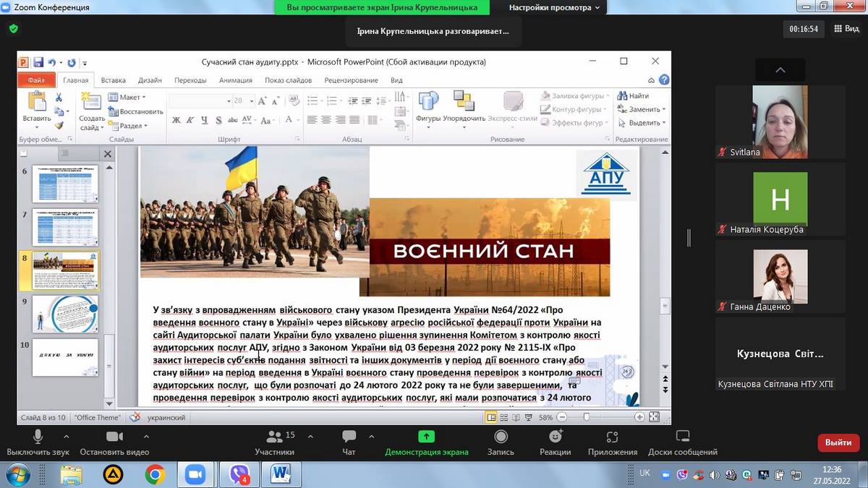Stop video with Остановить видео
The width and height of the screenshot is (868, 488).
pos(114,437)
